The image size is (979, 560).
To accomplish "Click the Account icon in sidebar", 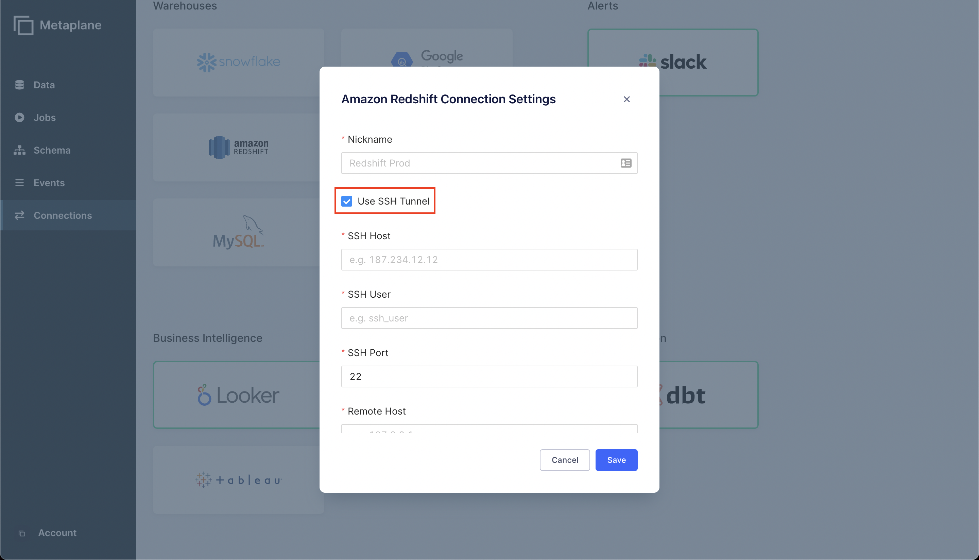I will pyautogui.click(x=22, y=533).
